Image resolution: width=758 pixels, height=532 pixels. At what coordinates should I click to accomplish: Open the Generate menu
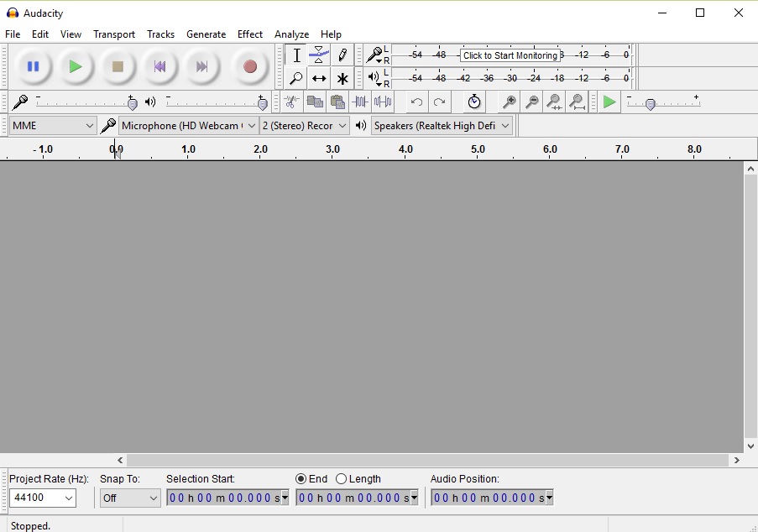tap(206, 34)
